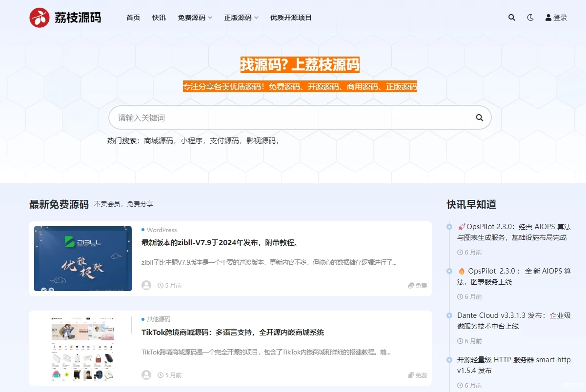Open the navbar search magnifier icon
This screenshot has width=586, height=392.
[511, 18]
